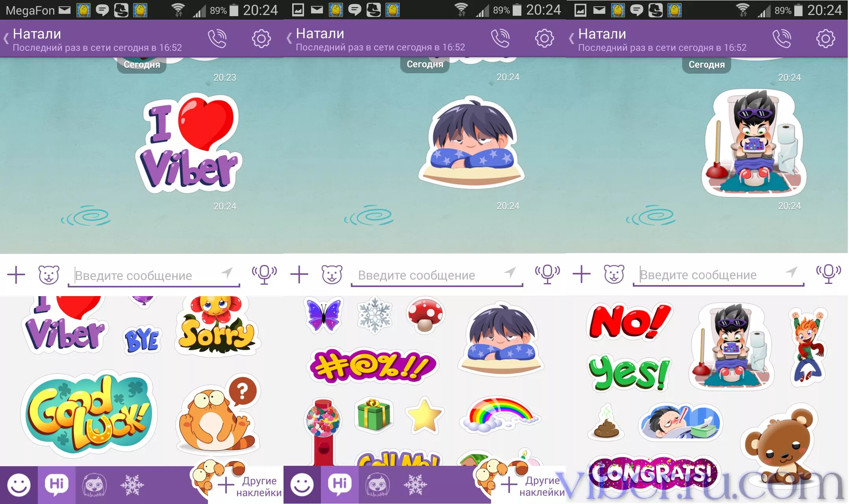Tap the microphone voice message icon
This screenshot has width=849, height=504.
coord(264,274)
